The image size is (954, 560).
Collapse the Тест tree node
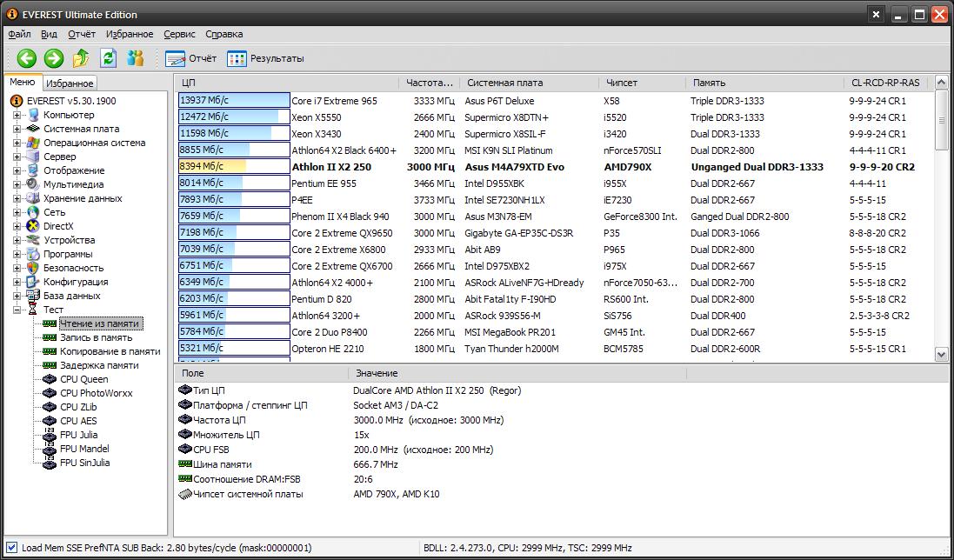[x=17, y=310]
